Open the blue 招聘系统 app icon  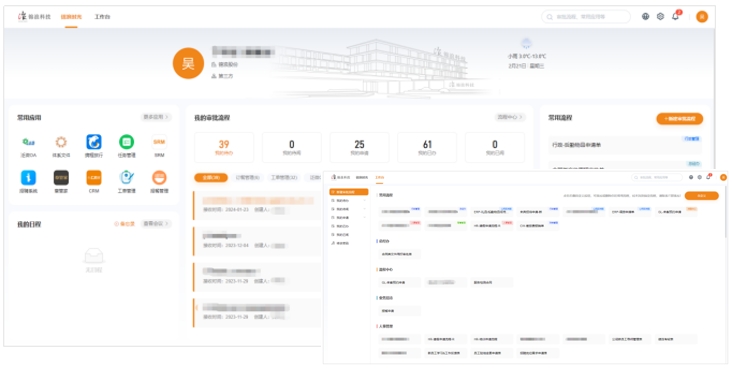28,178
